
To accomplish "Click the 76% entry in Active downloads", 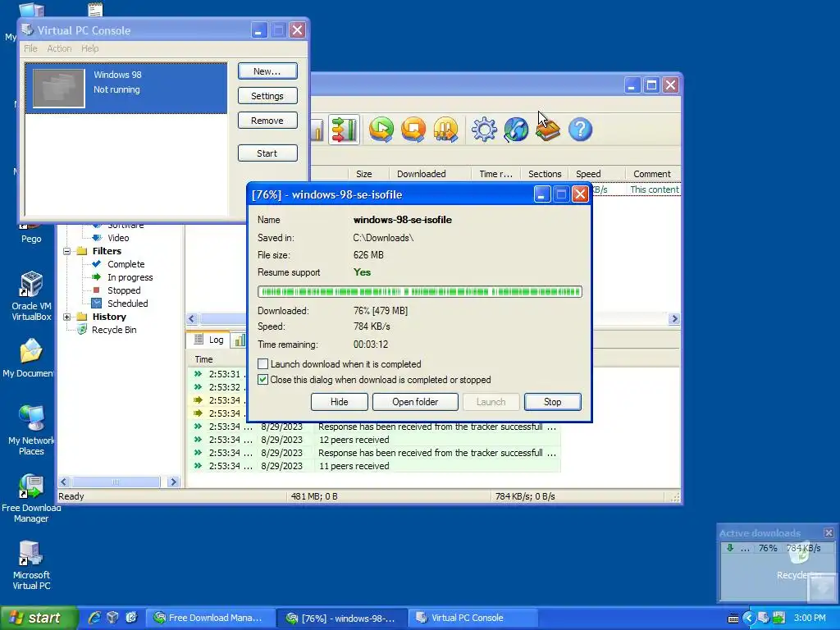I will pos(776,548).
